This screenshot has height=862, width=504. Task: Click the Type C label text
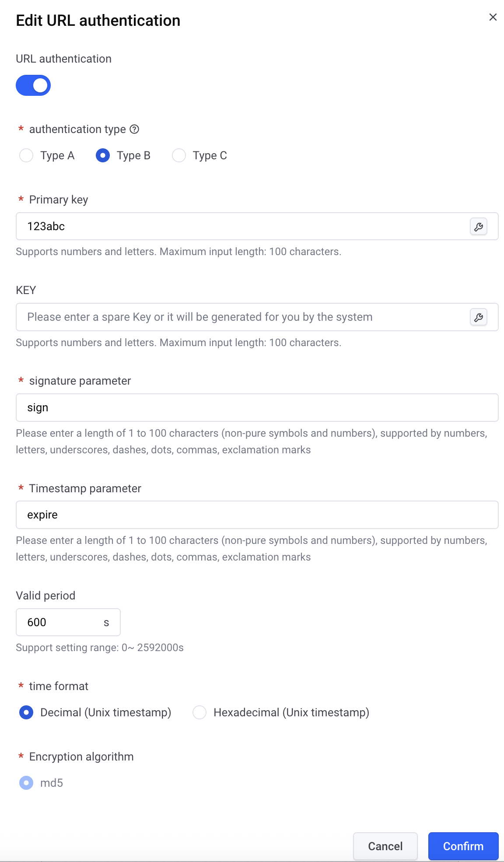pyautogui.click(x=210, y=155)
